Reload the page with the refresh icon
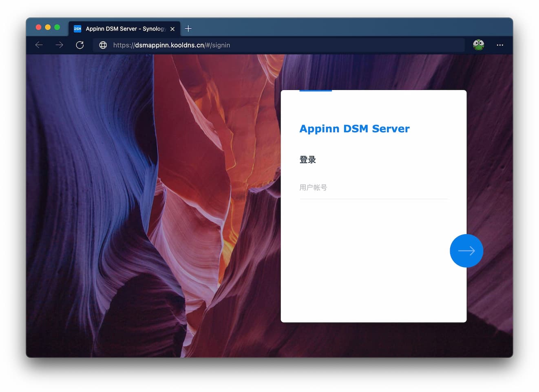 tap(80, 45)
